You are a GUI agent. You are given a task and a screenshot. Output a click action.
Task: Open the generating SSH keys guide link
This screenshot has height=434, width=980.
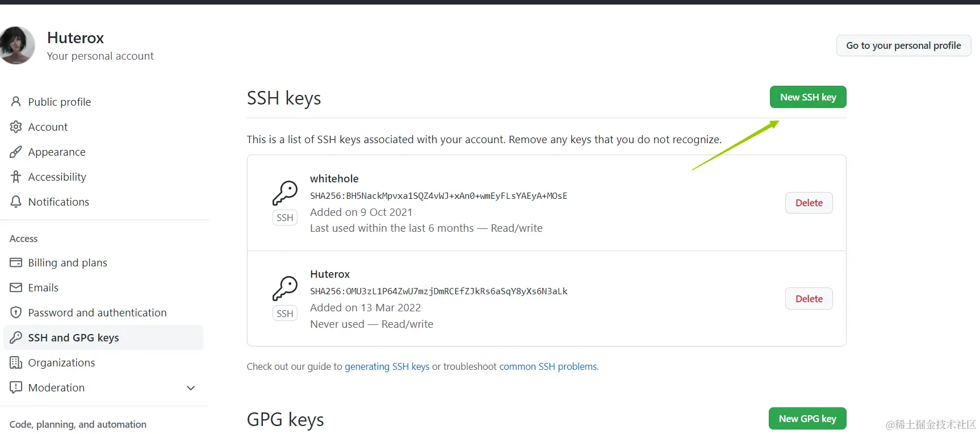click(387, 366)
